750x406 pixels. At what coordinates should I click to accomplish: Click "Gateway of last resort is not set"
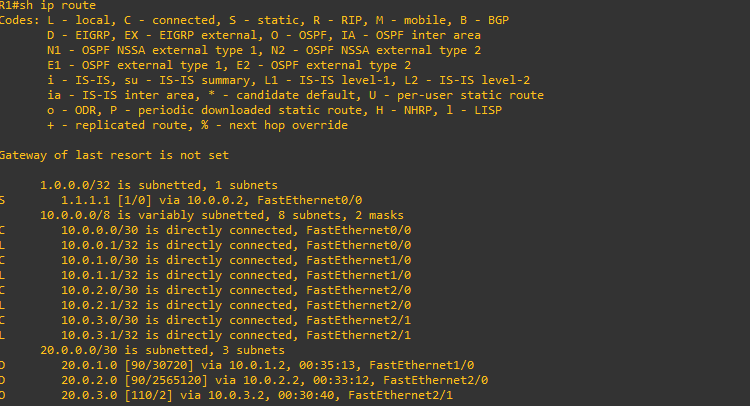(114, 155)
